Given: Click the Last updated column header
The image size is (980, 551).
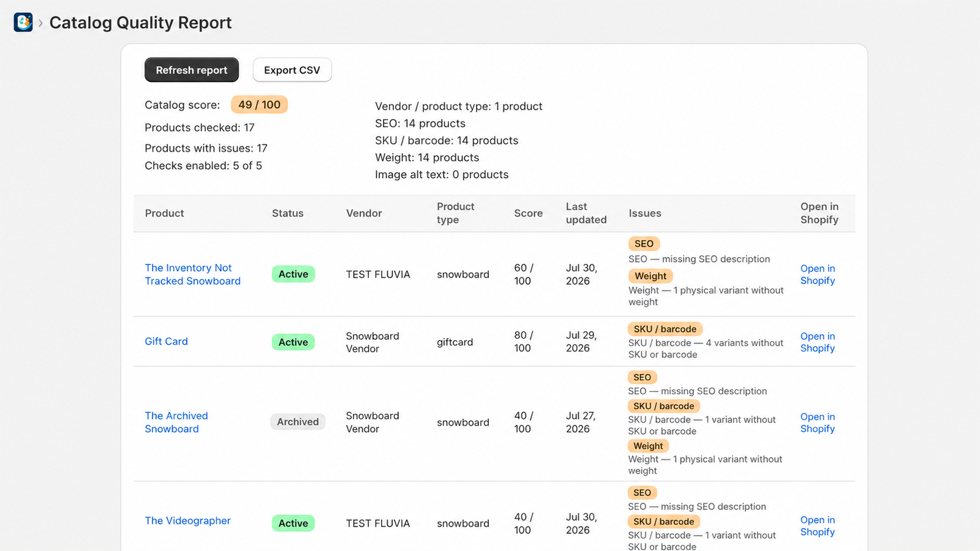Looking at the screenshot, I should pyautogui.click(x=586, y=213).
